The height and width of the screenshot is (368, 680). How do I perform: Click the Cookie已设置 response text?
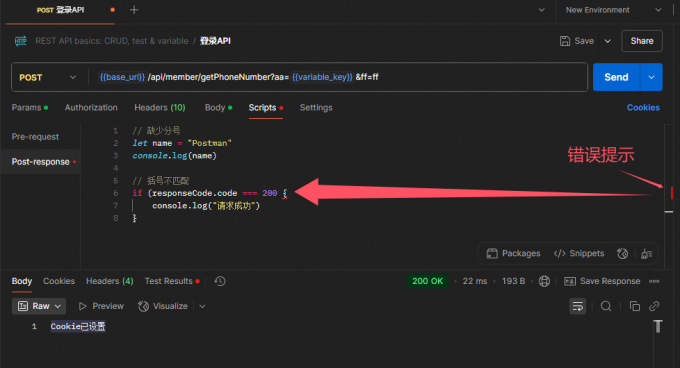point(78,326)
